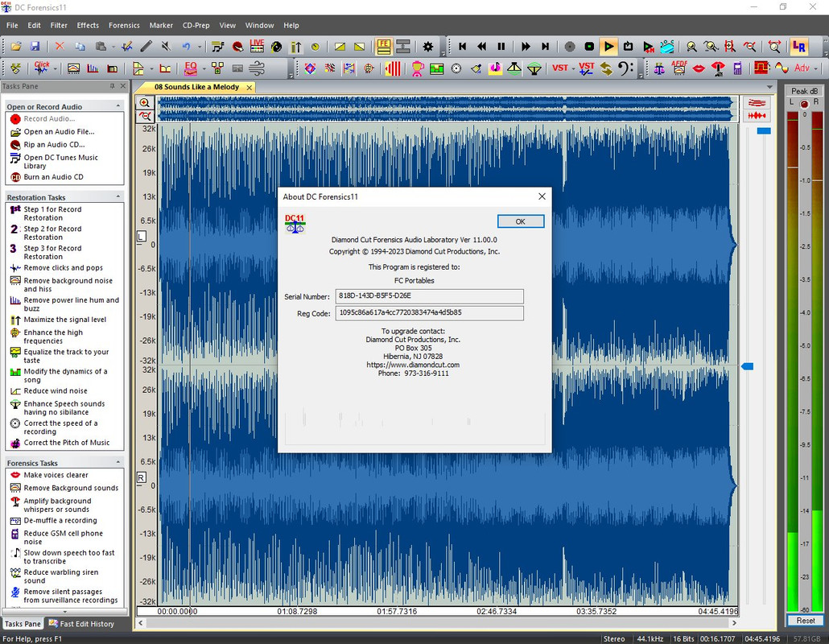
Task: Select Open an Audio File task
Action: 59,132
